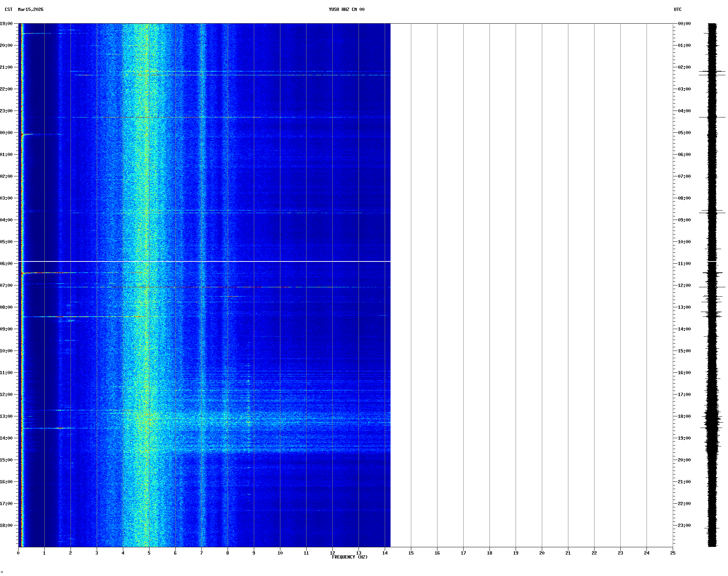Click the 0 Hz frequency axis tick label
Screen dimensions: 728x576
tap(18, 553)
